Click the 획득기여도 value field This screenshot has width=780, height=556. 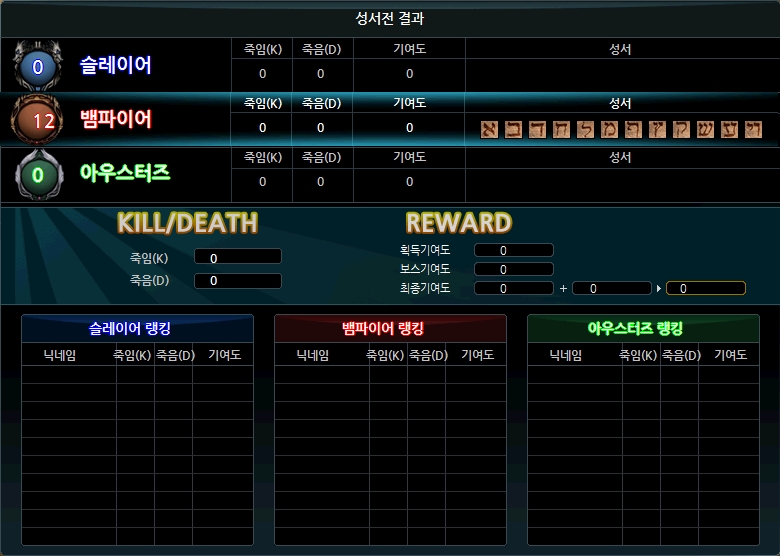(513, 251)
